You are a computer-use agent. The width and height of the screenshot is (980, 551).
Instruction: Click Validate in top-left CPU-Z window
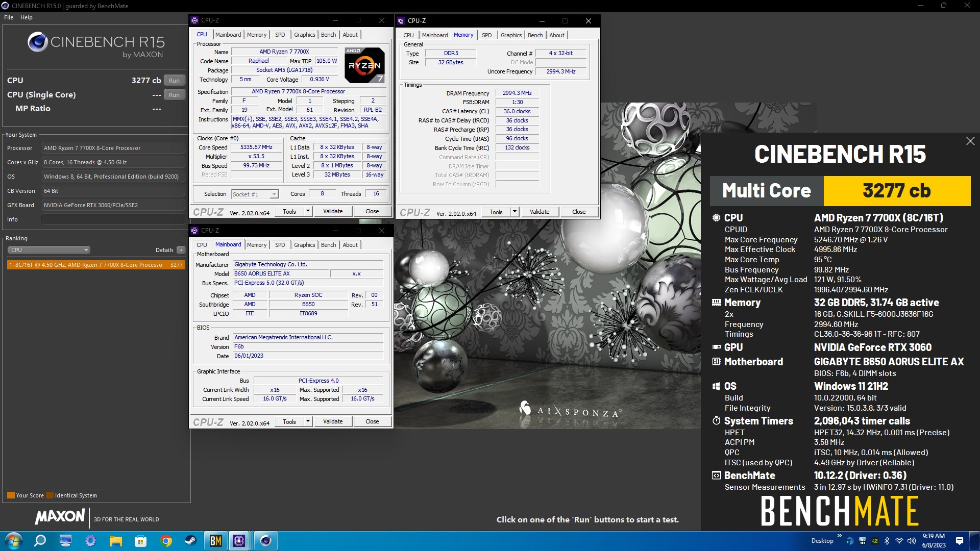pos(333,211)
